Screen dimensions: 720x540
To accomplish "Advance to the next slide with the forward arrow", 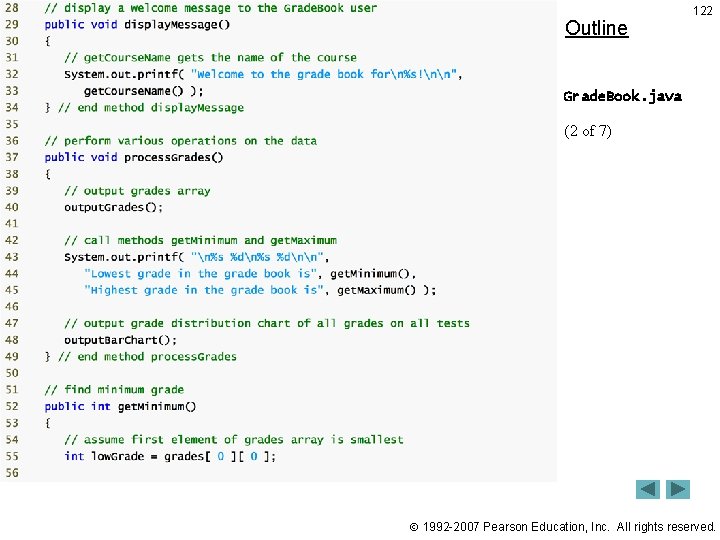I will point(678,489).
